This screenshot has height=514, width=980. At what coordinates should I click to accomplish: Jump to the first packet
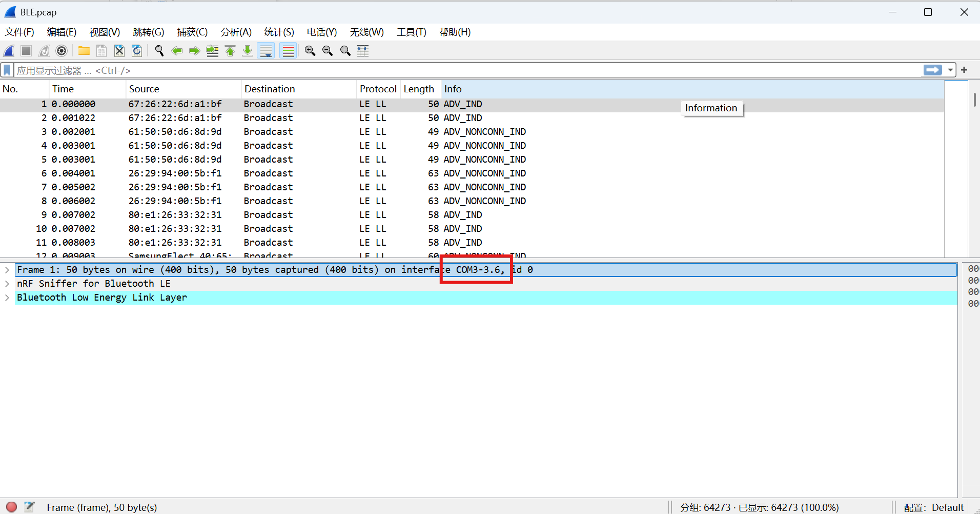pyautogui.click(x=230, y=51)
